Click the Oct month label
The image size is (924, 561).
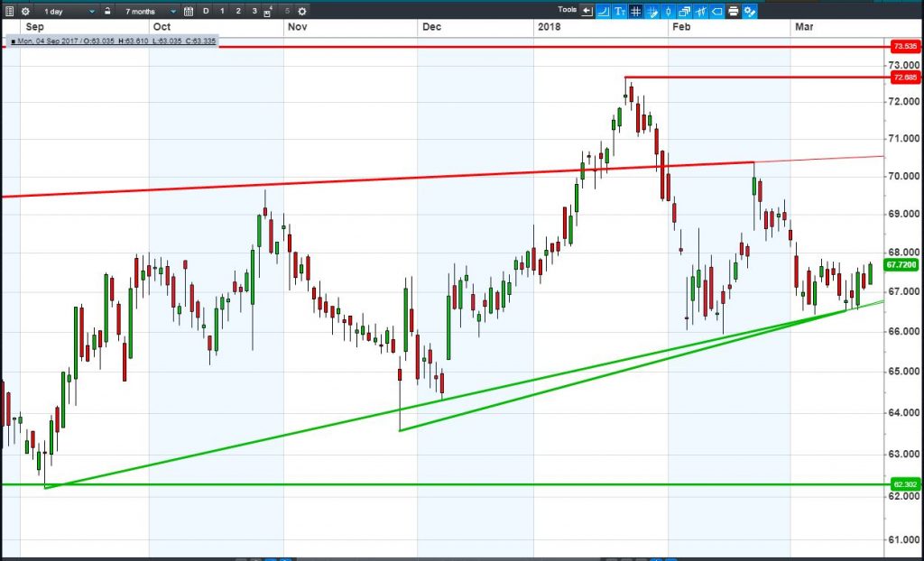162,27
